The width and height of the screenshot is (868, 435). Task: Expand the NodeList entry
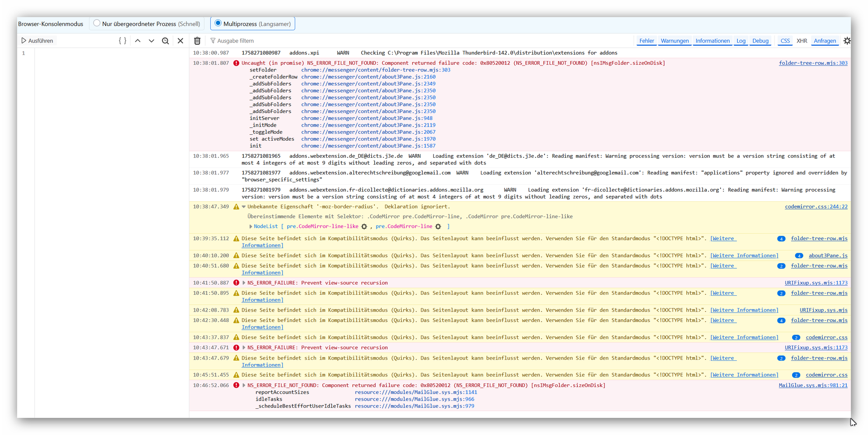tap(251, 227)
